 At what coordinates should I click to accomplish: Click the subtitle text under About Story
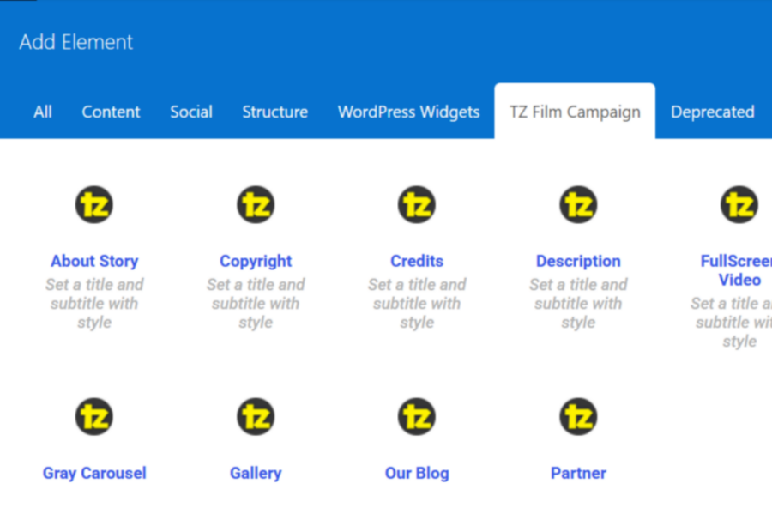point(94,303)
